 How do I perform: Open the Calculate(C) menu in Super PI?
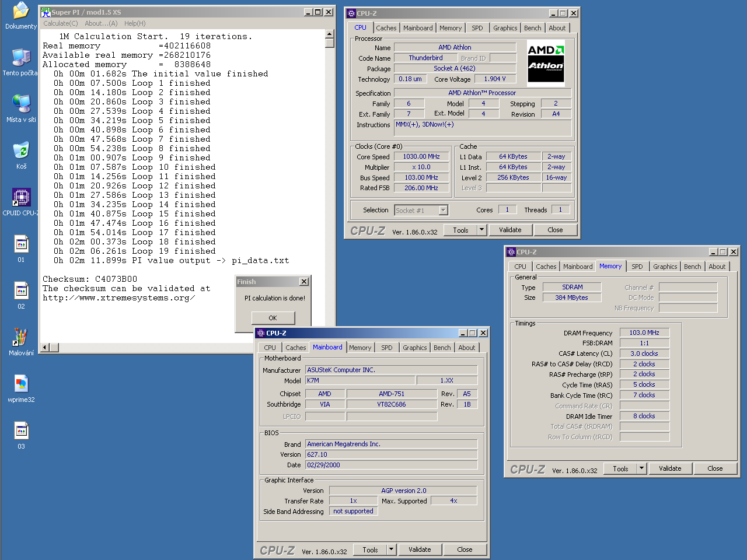(x=61, y=23)
